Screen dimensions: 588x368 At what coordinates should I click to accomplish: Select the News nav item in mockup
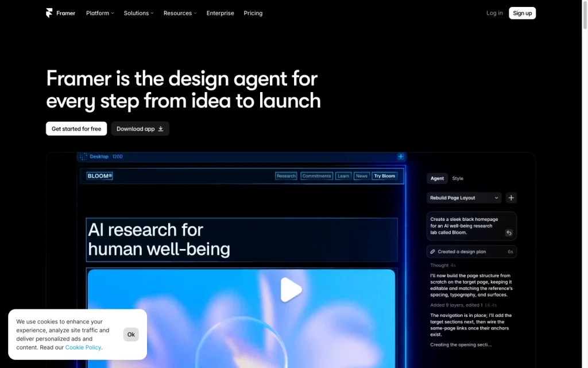click(x=362, y=176)
